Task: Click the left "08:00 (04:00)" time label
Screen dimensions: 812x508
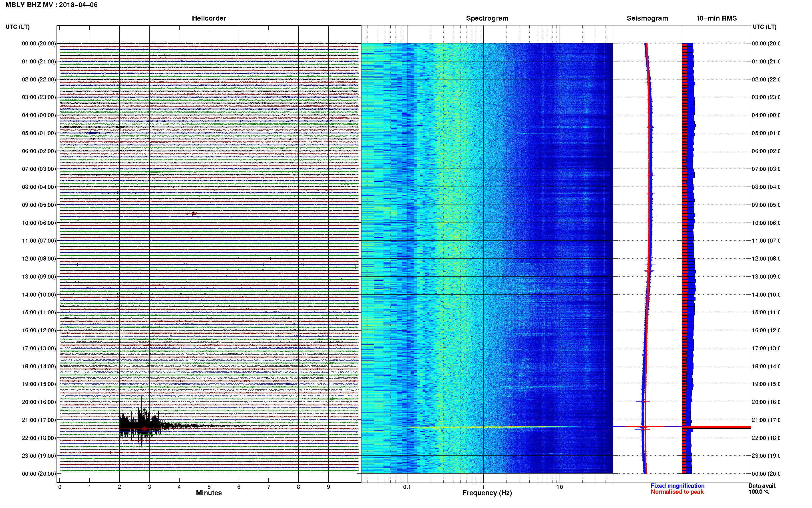Action: [39, 187]
